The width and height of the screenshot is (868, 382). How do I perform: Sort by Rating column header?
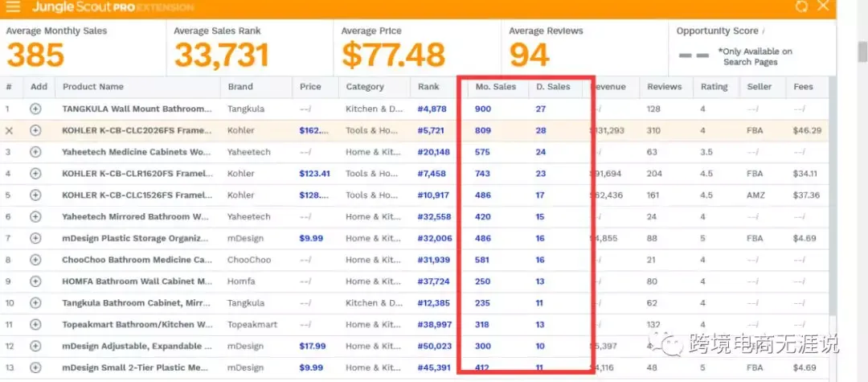[714, 87]
